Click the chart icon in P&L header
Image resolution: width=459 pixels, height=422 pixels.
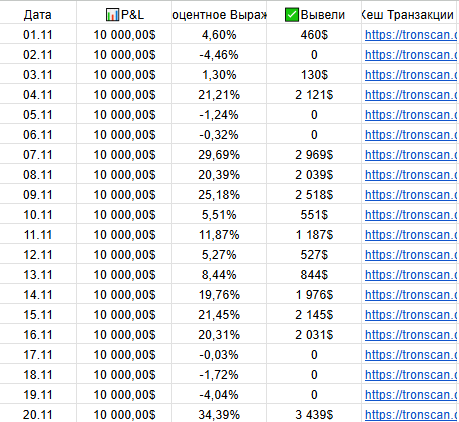click(x=112, y=15)
